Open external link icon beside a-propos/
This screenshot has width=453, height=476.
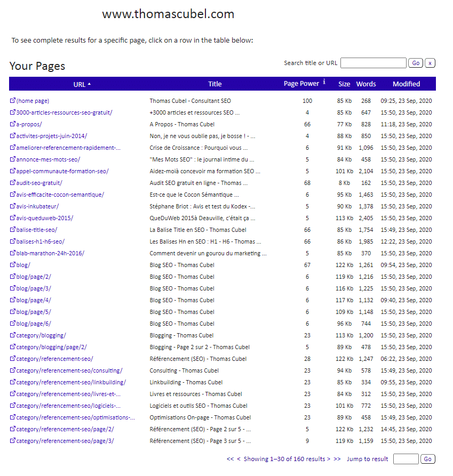(12, 124)
